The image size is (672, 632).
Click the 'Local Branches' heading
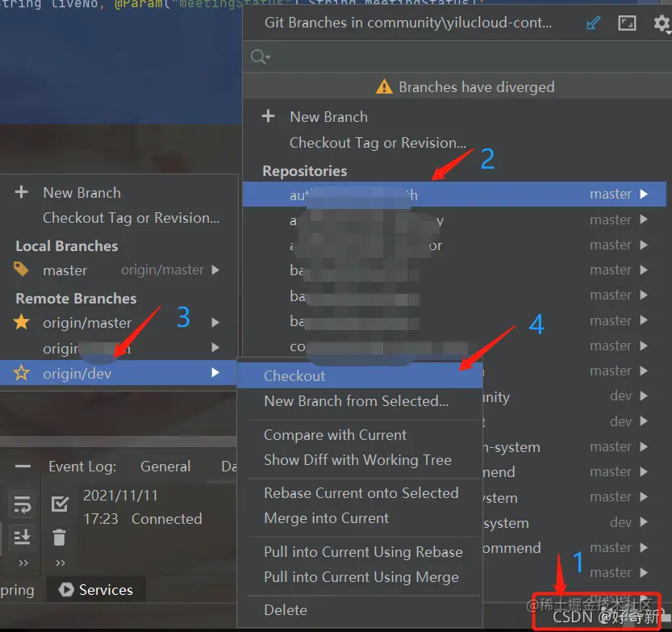(67, 245)
